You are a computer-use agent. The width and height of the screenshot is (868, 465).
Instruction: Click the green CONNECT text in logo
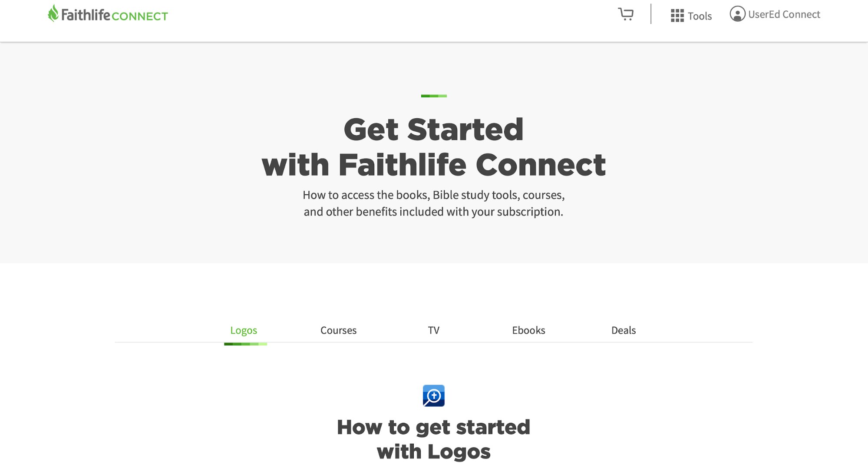(139, 16)
